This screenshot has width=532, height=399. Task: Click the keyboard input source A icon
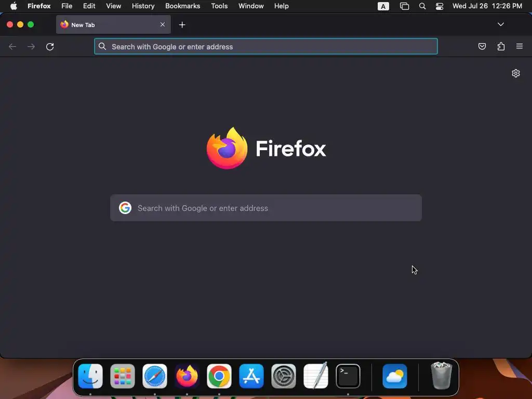383,6
